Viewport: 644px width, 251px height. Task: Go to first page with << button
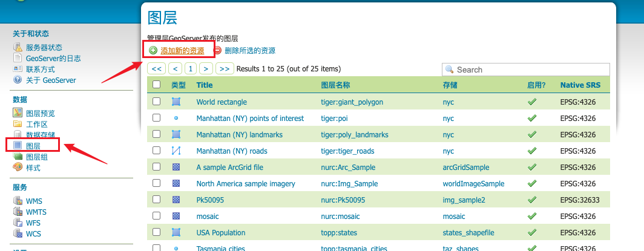(157, 68)
